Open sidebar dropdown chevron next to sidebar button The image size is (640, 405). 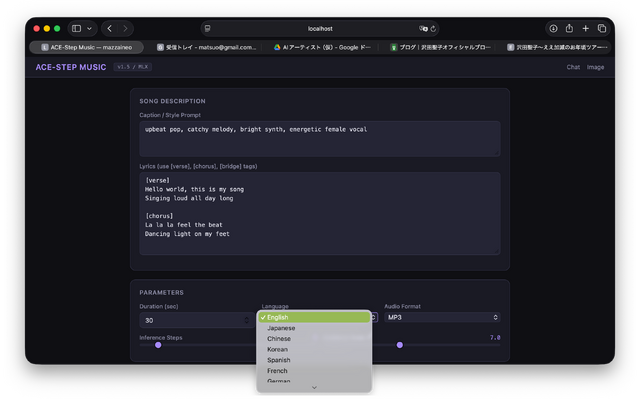coord(89,28)
